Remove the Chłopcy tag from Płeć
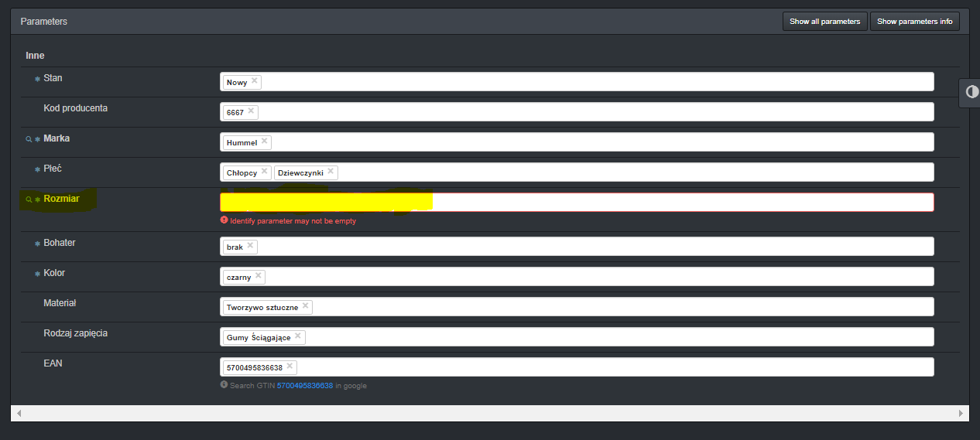This screenshot has width=980, height=440. (x=265, y=172)
